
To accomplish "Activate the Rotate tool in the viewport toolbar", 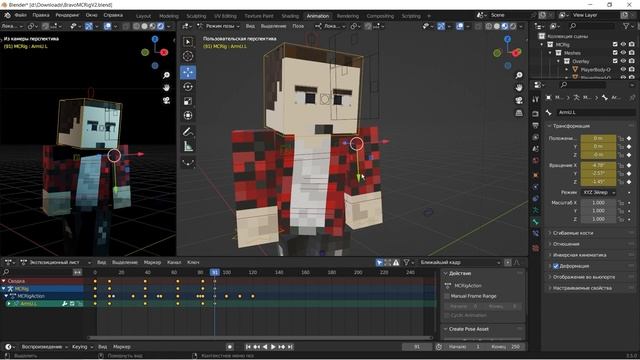I will [188, 87].
